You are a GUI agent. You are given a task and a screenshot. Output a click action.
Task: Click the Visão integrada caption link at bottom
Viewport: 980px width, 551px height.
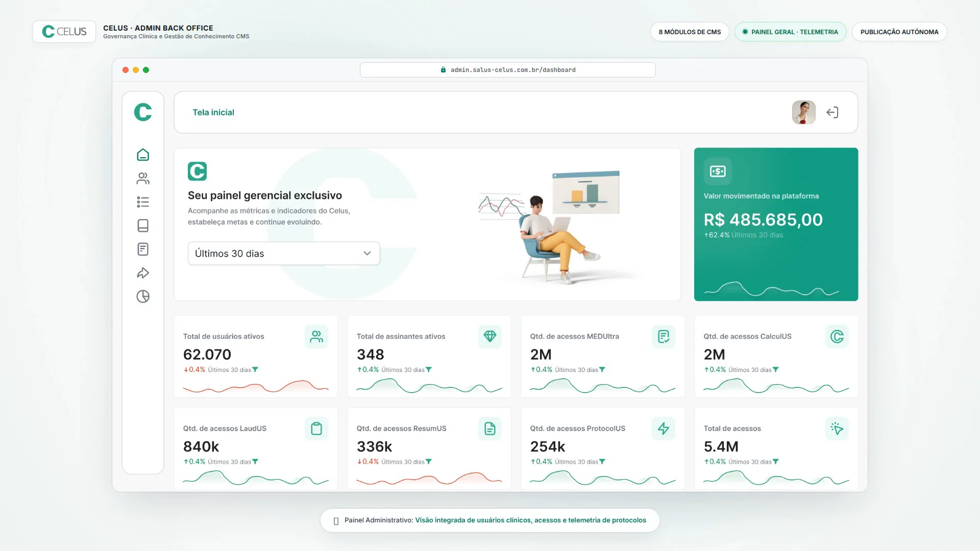click(x=531, y=520)
